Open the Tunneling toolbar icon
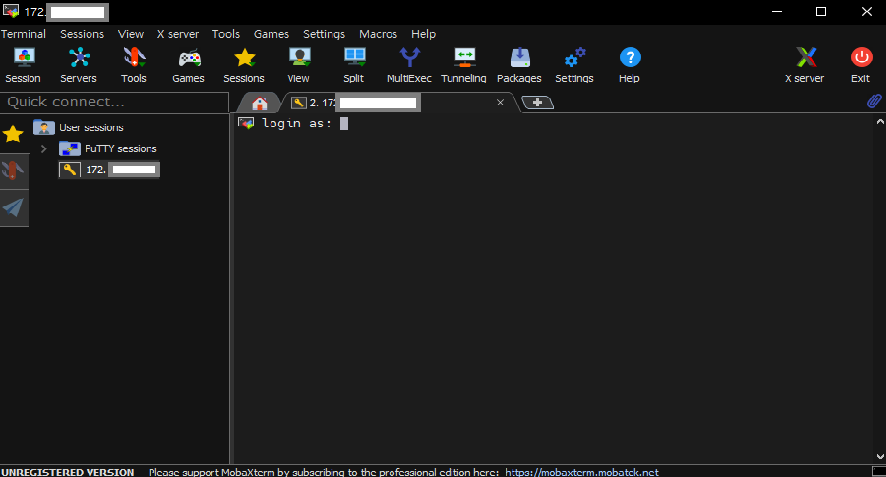This screenshot has width=886, height=477. [464, 65]
